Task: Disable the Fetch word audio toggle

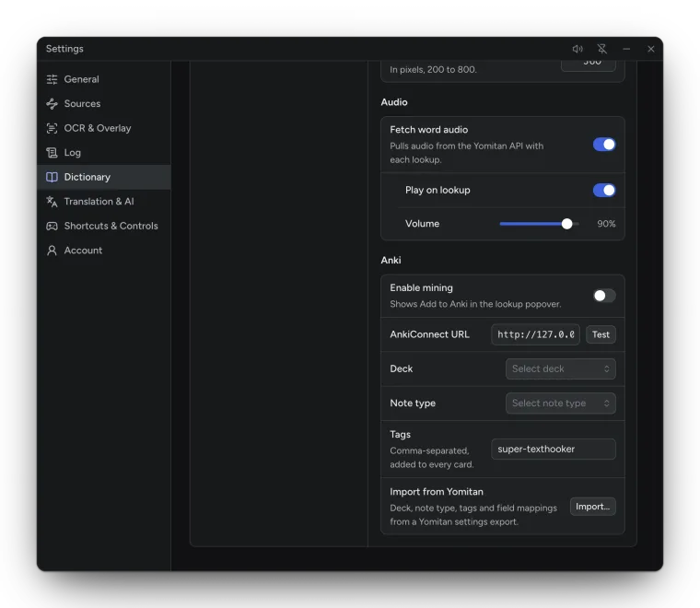Action: [x=604, y=145]
